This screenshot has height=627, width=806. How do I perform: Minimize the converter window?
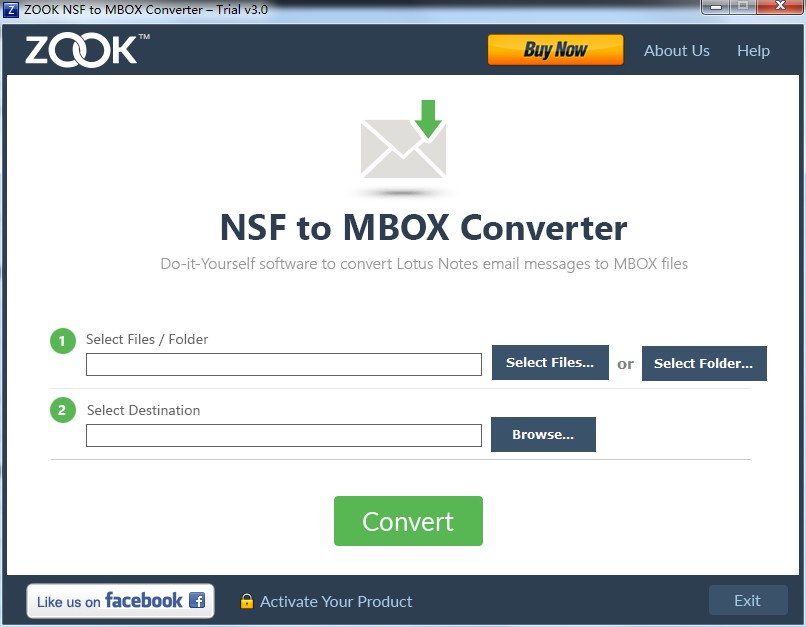tap(716, 7)
